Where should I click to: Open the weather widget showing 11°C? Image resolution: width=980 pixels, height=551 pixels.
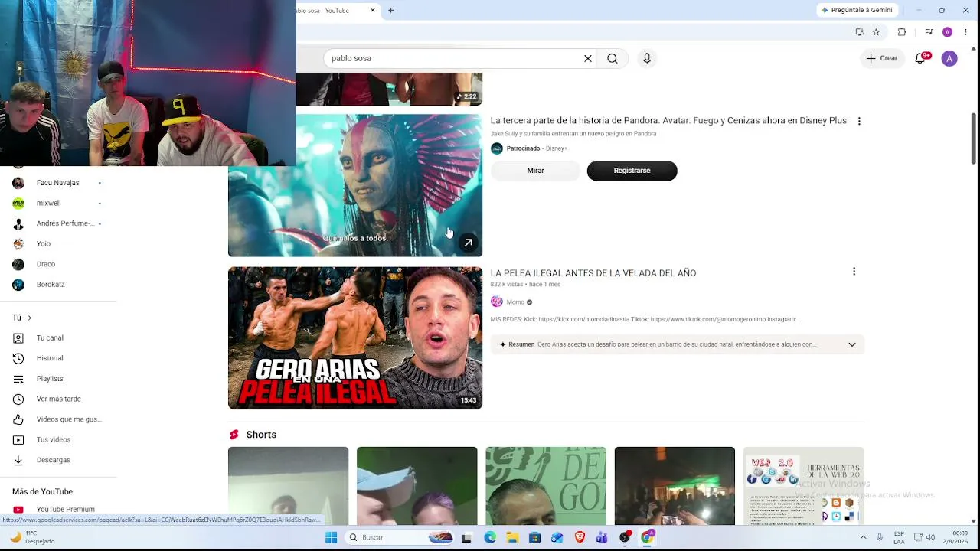[x=31, y=537]
